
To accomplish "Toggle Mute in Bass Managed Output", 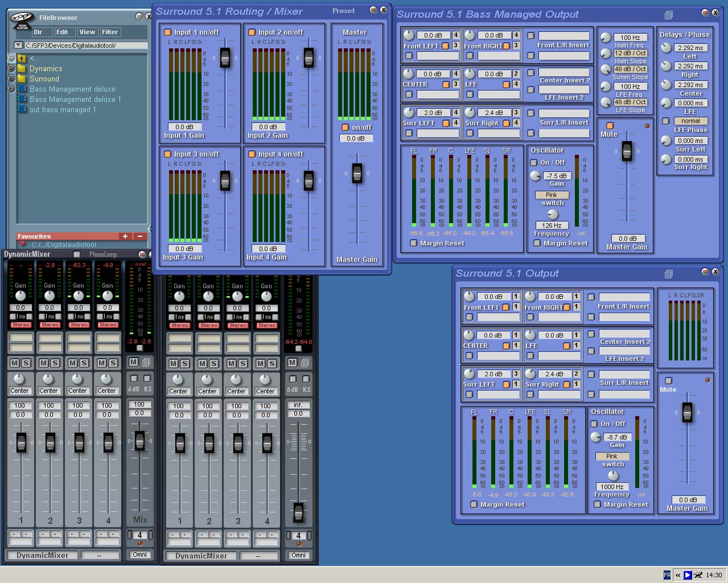I will (610, 126).
